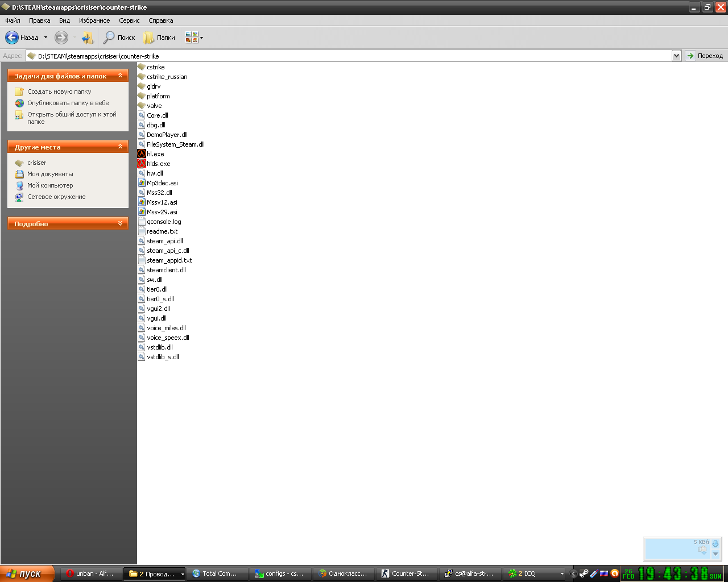728x582 pixels.
Task: Open the Вид menu
Action: point(65,20)
